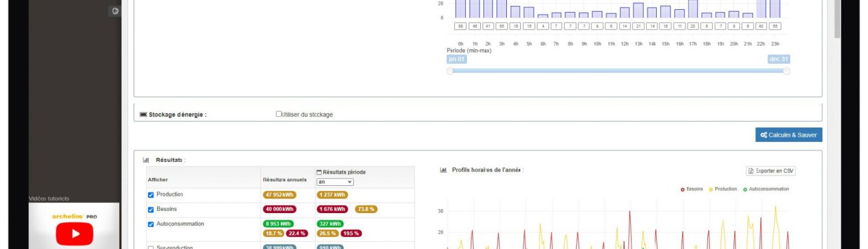Viewport: 868px width, 249px height.
Task: Click the calendar icon beside Résultats période
Action: (319, 172)
